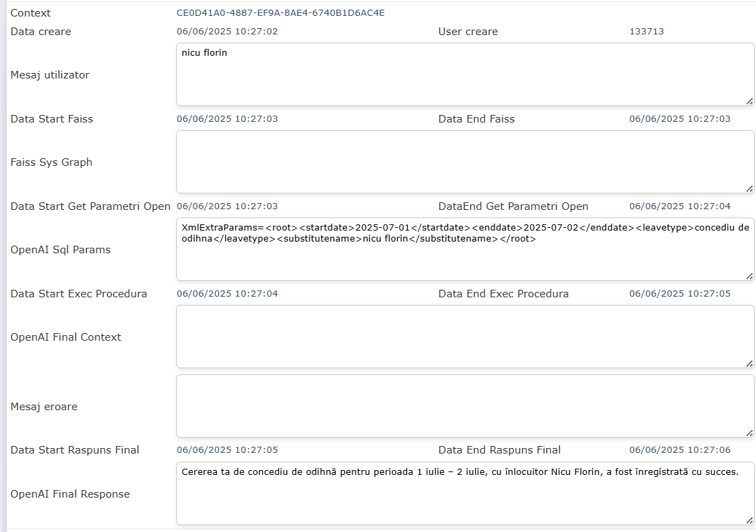Grab resize handle of Mesaj utilizator box
The image size is (756, 532).
tap(749, 101)
